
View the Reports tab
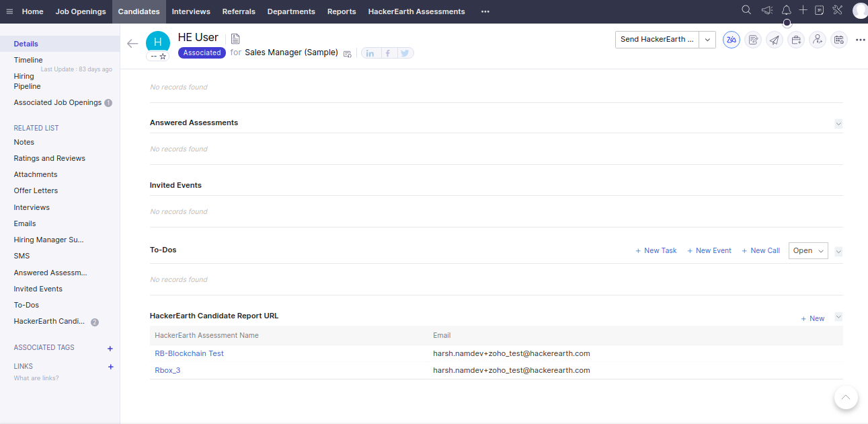(x=342, y=11)
